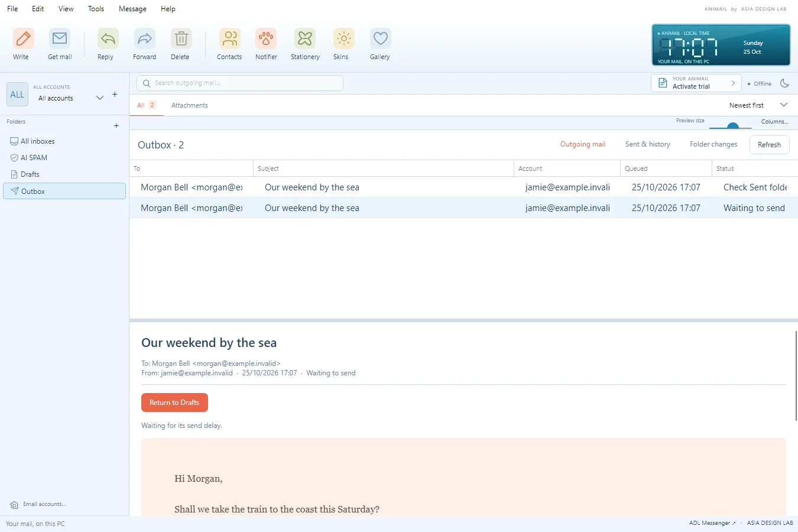Select the AI SPAM folder

tap(64, 158)
